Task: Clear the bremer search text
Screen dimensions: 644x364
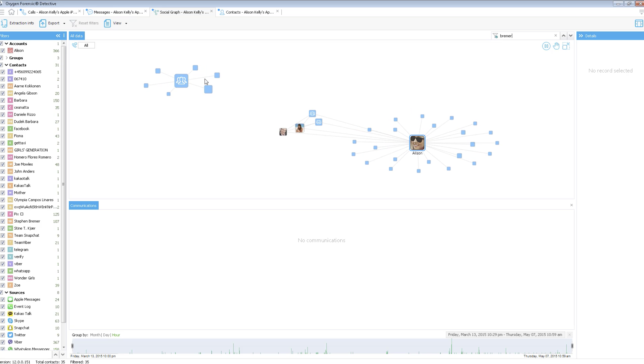Action: tap(556, 36)
